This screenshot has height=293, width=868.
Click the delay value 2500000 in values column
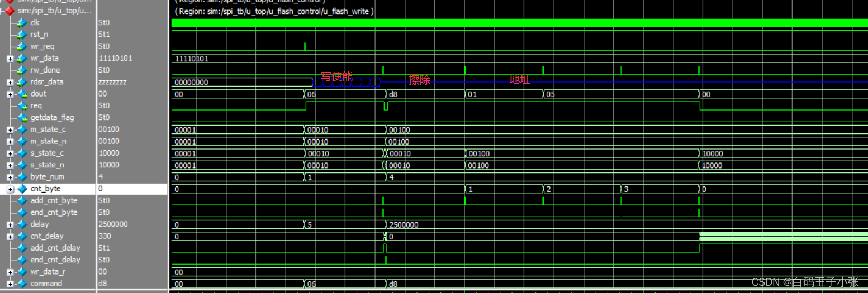[113, 224]
